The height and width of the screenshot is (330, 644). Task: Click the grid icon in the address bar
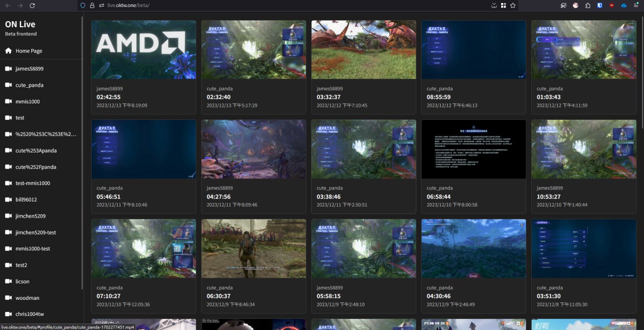[x=503, y=5]
